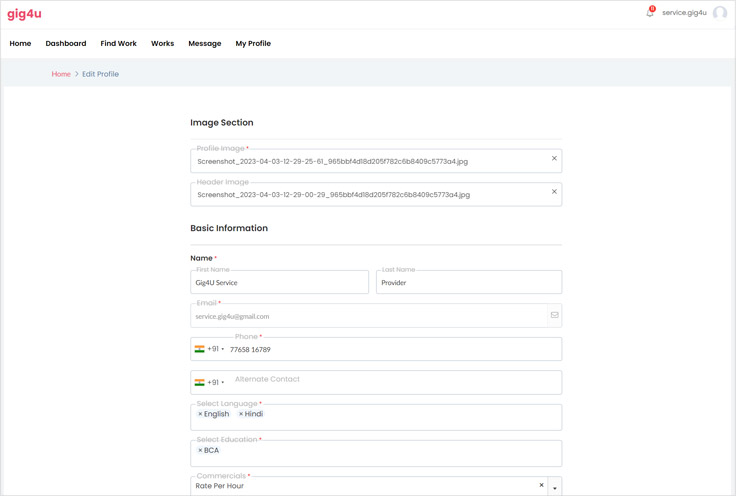The width and height of the screenshot is (736, 496).
Task: Expand the Commercials dropdown arrow
Action: coord(555,488)
